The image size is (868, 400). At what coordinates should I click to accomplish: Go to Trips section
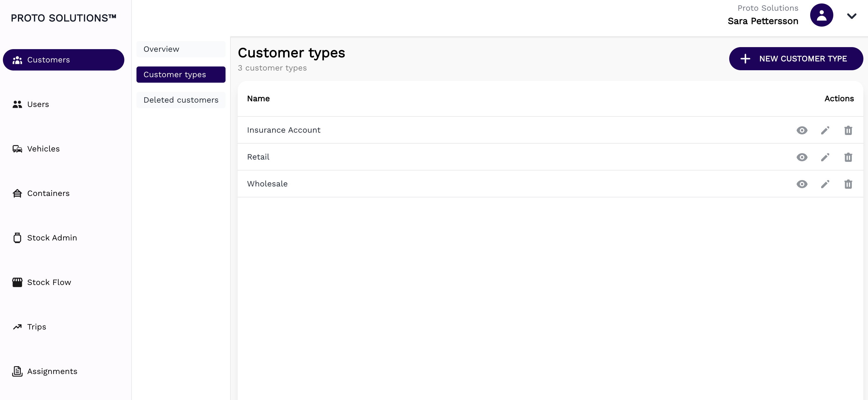click(63, 327)
